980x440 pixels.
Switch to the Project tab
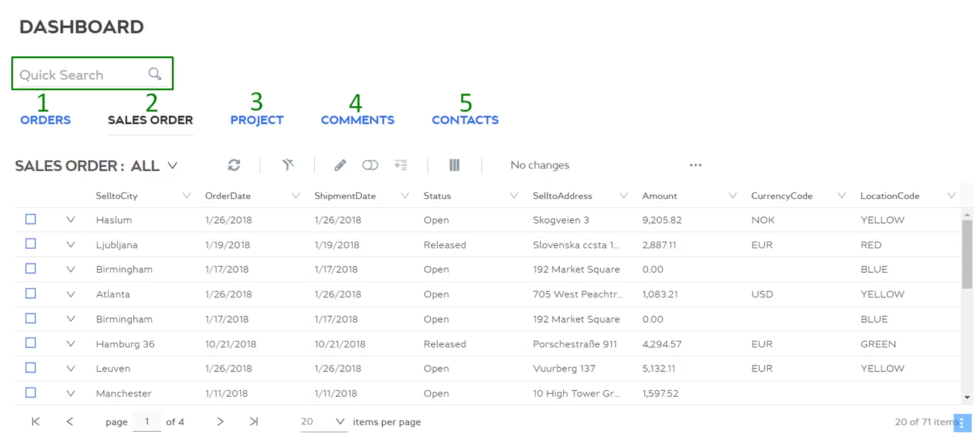[257, 120]
